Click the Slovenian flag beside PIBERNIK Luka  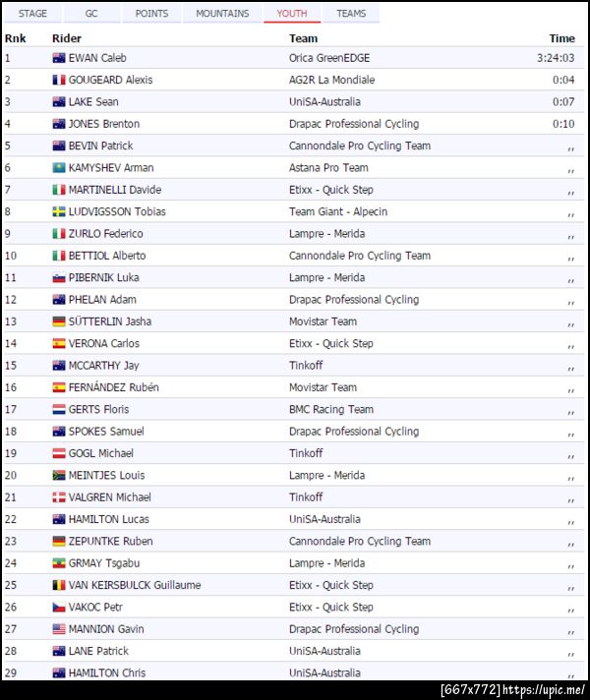click(x=59, y=277)
